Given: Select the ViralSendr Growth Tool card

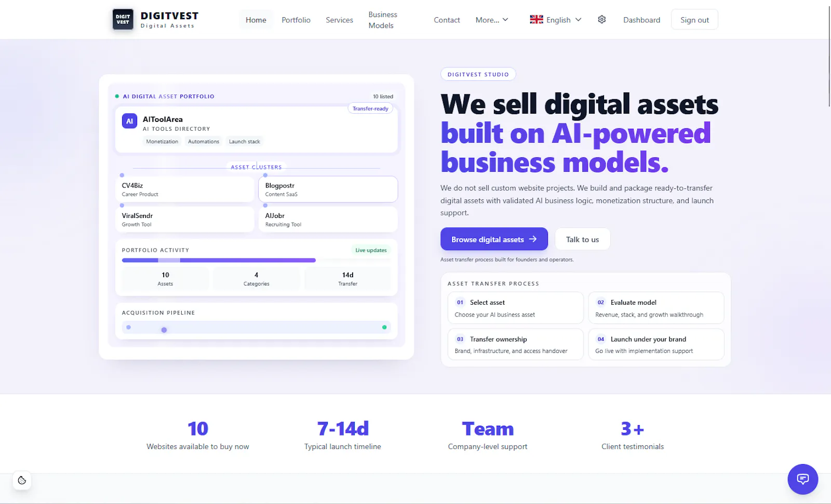Looking at the screenshot, I should pyautogui.click(x=185, y=220).
